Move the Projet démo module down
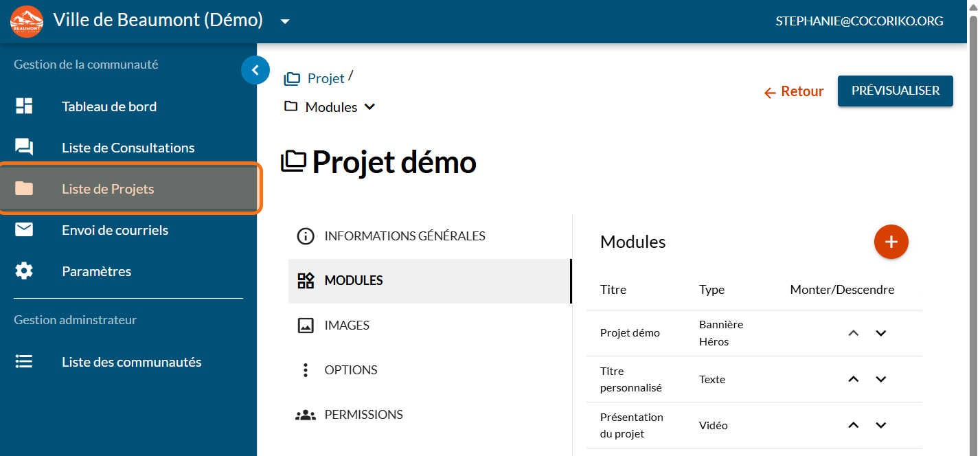The image size is (980, 456). point(881,333)
